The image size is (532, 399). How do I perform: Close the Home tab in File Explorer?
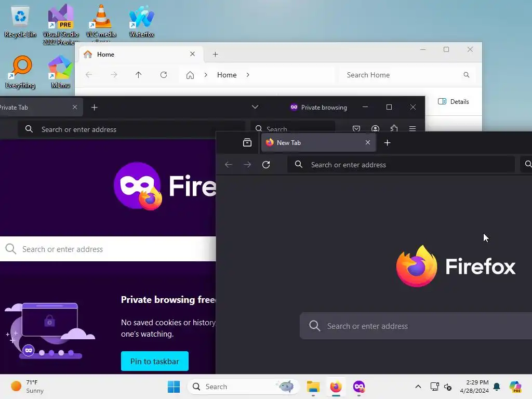coord(192,54)
